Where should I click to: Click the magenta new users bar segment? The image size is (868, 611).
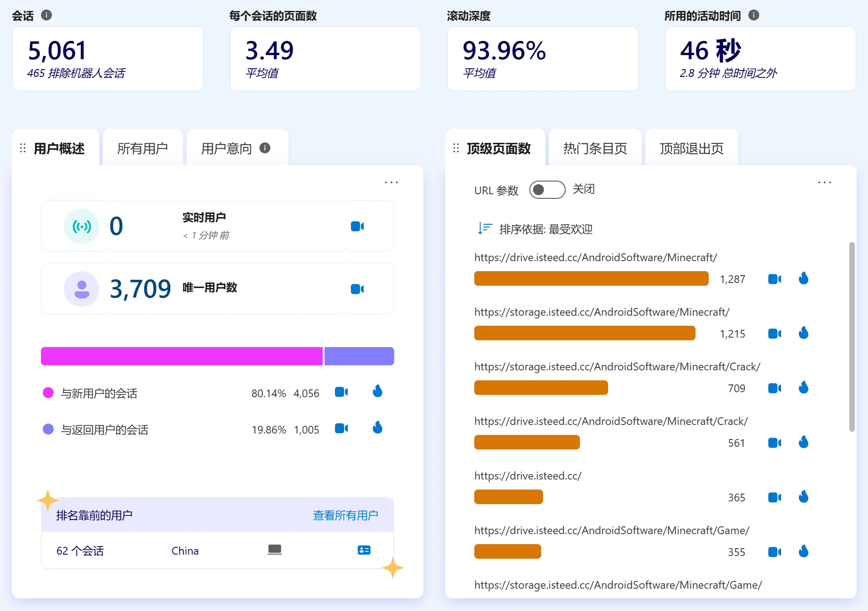pos(182,356)
